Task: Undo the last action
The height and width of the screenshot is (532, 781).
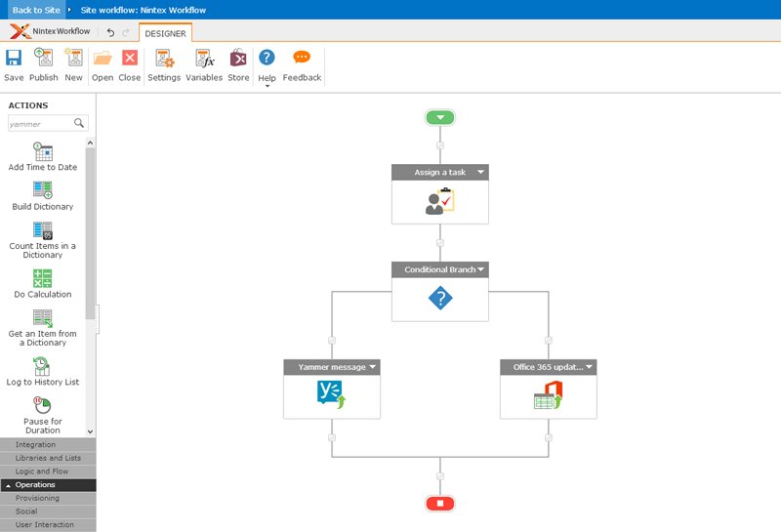Action: (110, 33)
